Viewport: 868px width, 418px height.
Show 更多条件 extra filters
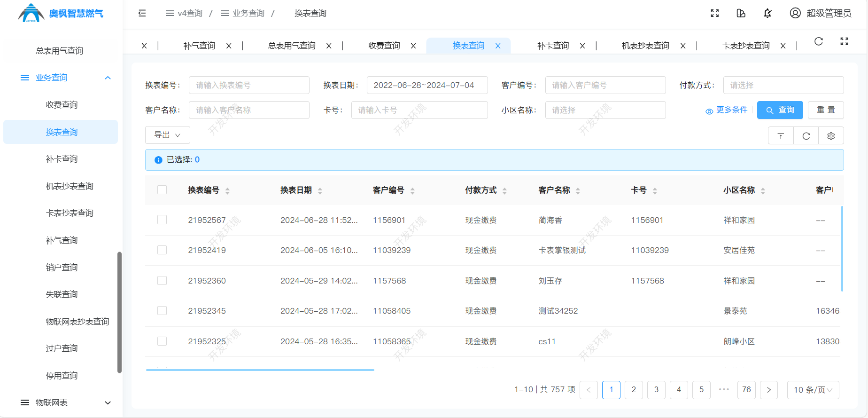(727, 110)
